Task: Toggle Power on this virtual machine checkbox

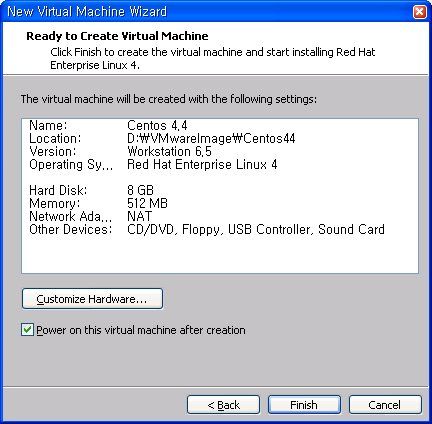Action: point(27,330)
